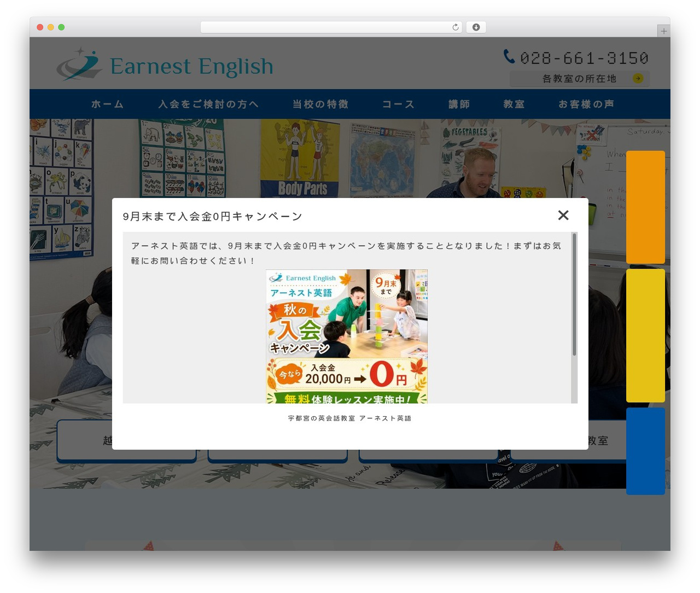Viewport: 700px width, 593px height.
Task: Go to the 講師 page
Action: (459, 104)
